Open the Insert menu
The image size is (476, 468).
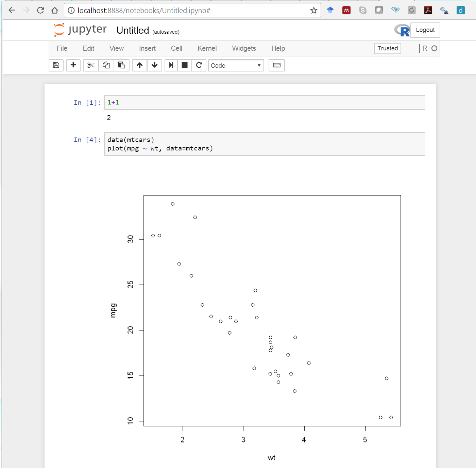147,48
